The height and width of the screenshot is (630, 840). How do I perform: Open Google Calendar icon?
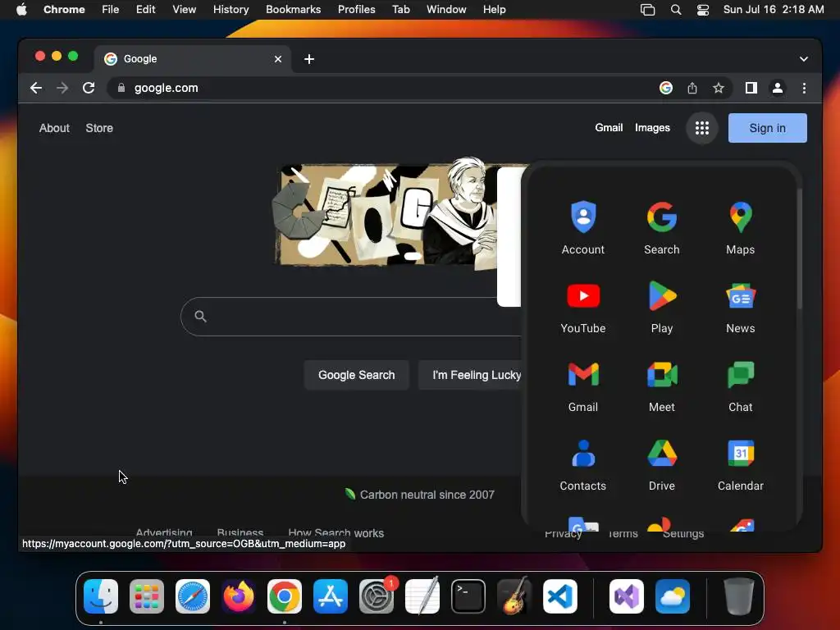[741, 464]
